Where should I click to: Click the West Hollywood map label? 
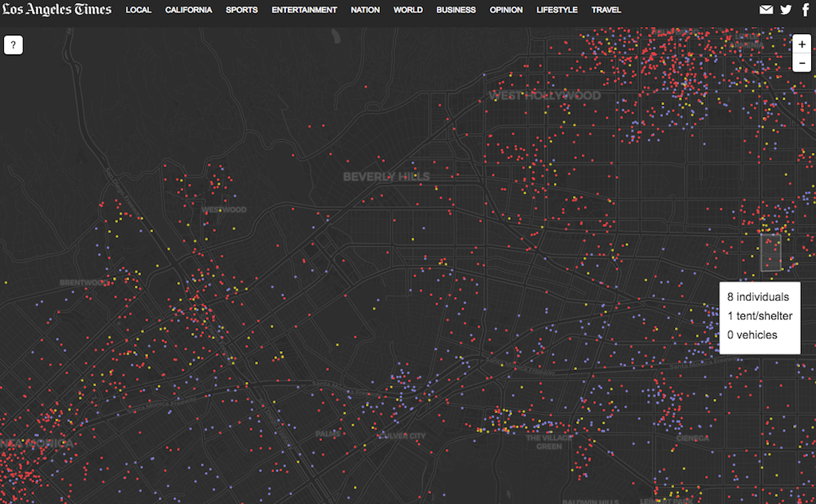[545, 96]
